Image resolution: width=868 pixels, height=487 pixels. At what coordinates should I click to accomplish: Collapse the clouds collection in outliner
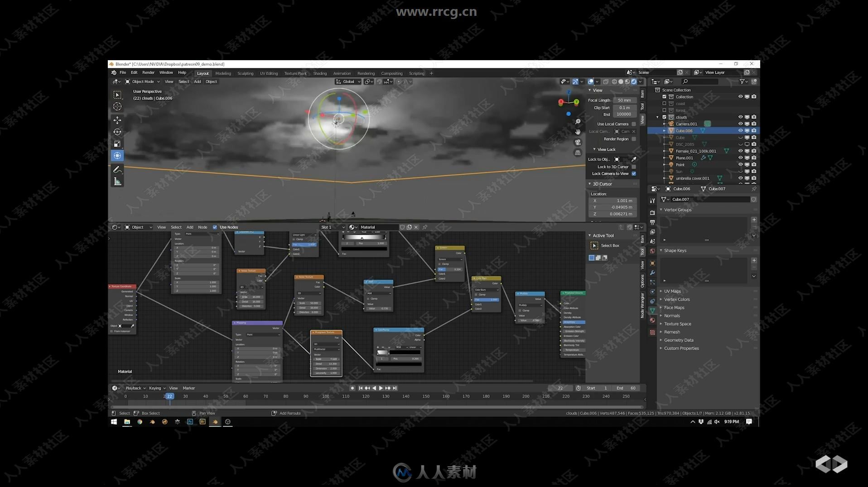pyautogui.click(x=658, y=117)
